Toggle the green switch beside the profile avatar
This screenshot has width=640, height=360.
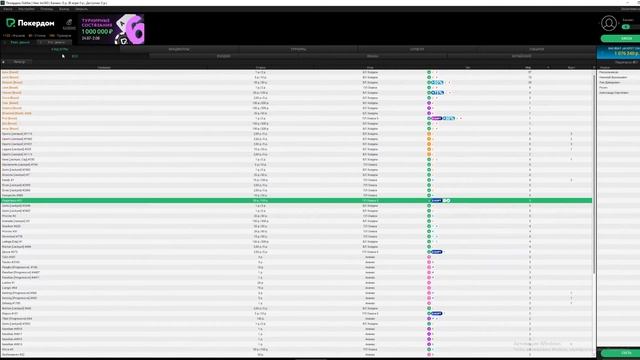click(x=626, y=27)
